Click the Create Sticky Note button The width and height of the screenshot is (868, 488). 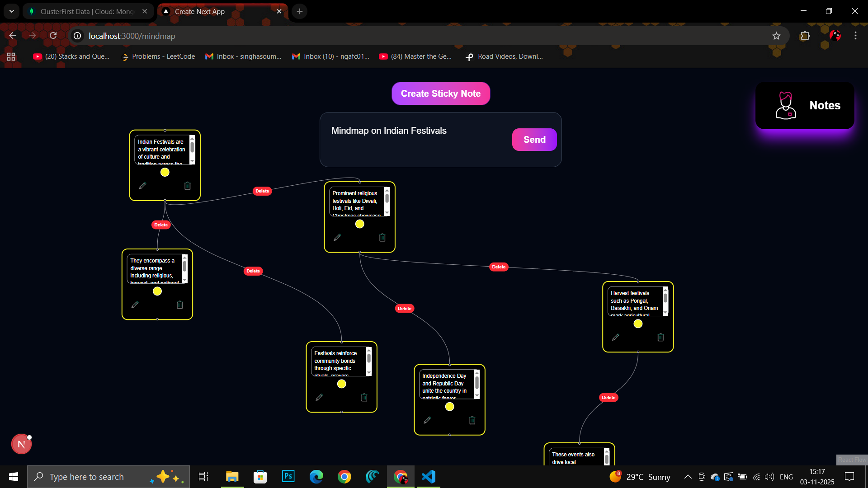tap(440, 94)
